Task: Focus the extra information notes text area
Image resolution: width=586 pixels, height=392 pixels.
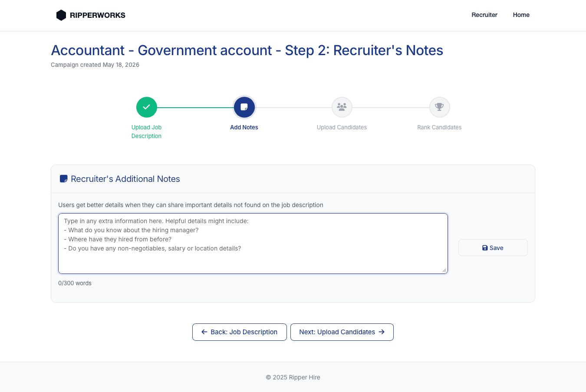Action: pos(253,244)
